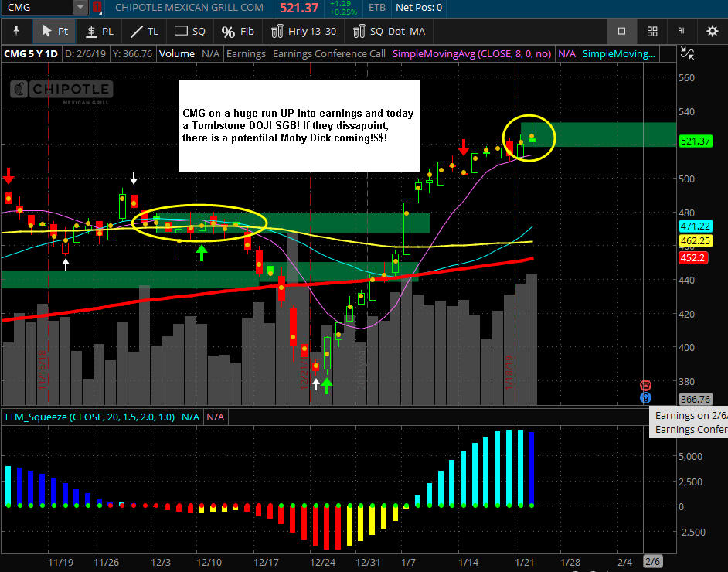Click the cyan truncated SimpleMoving... label
Screen dimensions: 728x572
point(619,54)
